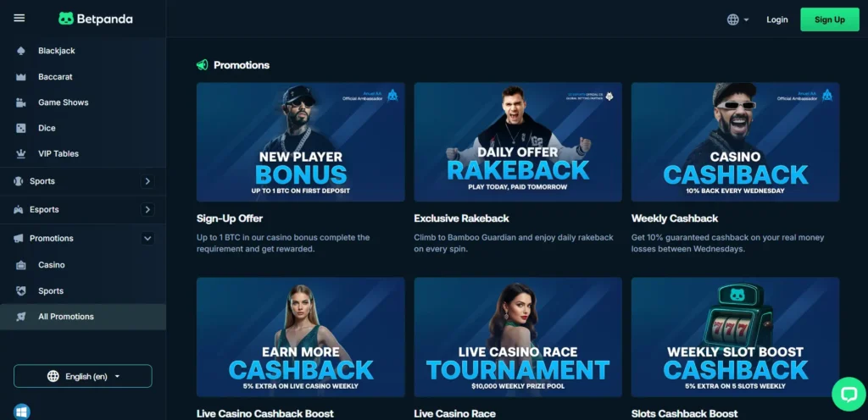Click the green Sign Up button
868x420 pixels.
pos(829,19)
